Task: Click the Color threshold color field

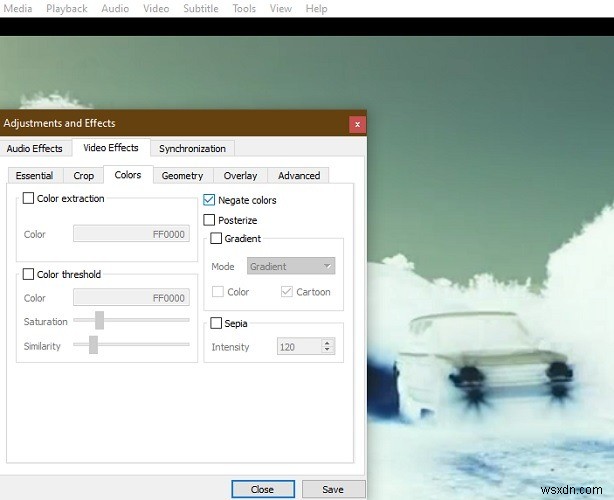Action: [131, 298]
